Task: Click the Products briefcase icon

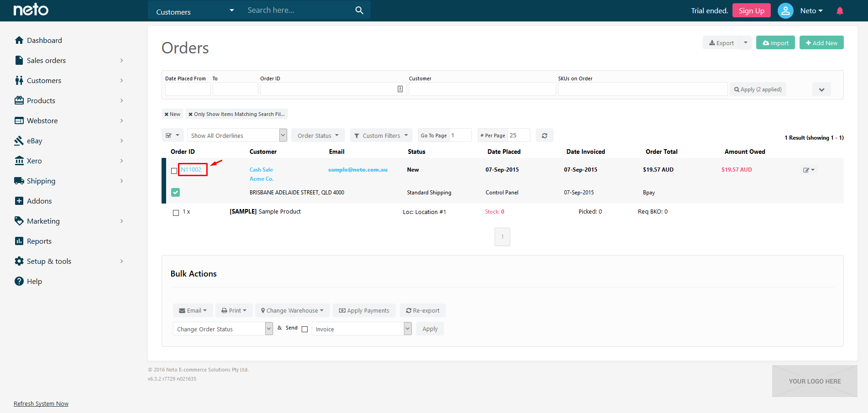Action: [19, 100]
